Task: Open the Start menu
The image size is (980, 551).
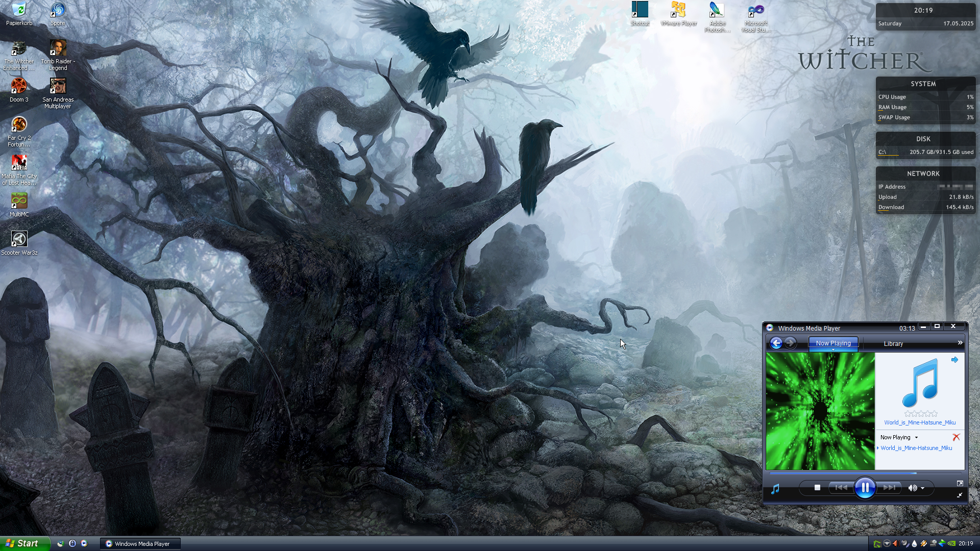Action: [x=25, y=543]
